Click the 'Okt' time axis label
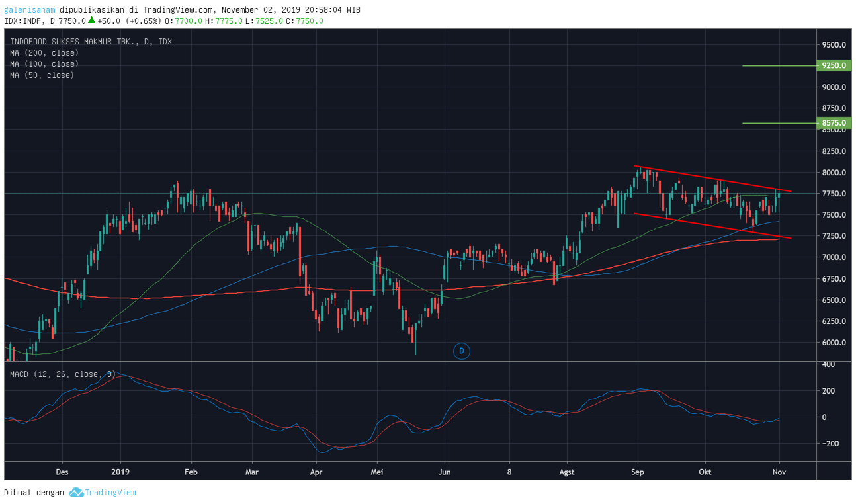This screenshot has width=856, height=504. pos(705,472)
